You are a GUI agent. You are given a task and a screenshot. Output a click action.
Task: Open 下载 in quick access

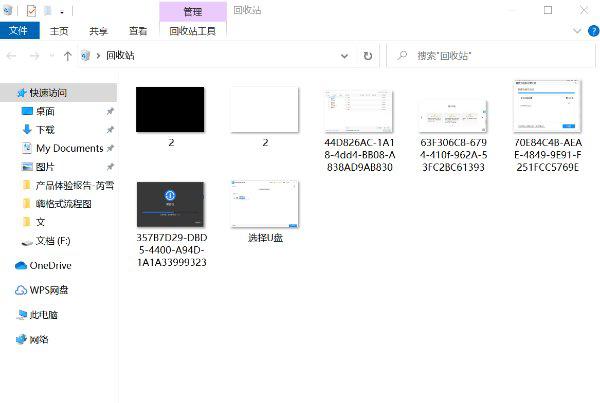pyautogui.click(x=45, y=130)
